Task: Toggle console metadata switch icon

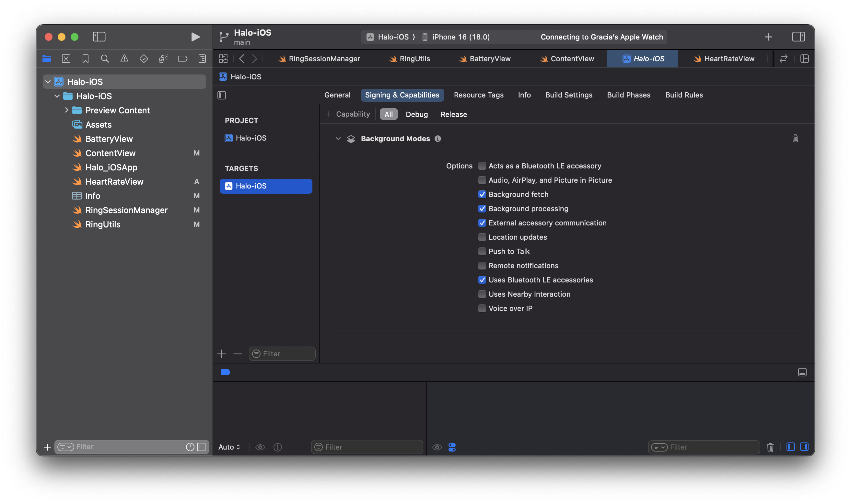Action: coord(452,447)
